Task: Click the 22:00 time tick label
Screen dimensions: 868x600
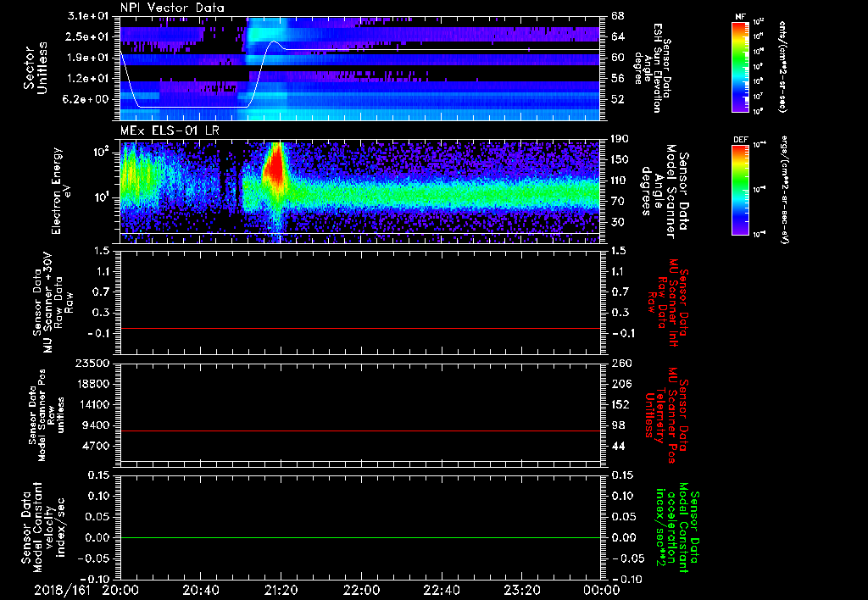Action: [x=361, y=590]
